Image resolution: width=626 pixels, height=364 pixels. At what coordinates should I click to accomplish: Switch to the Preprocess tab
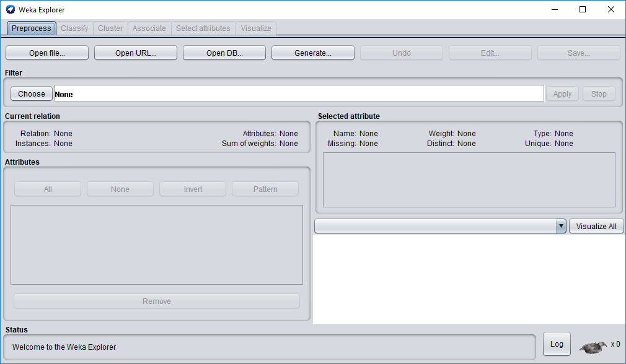[x=32, y=28]
